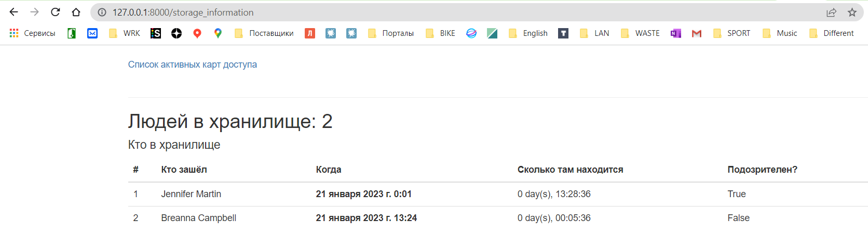Select the Jennifer Martin name cell

(191, 194)
